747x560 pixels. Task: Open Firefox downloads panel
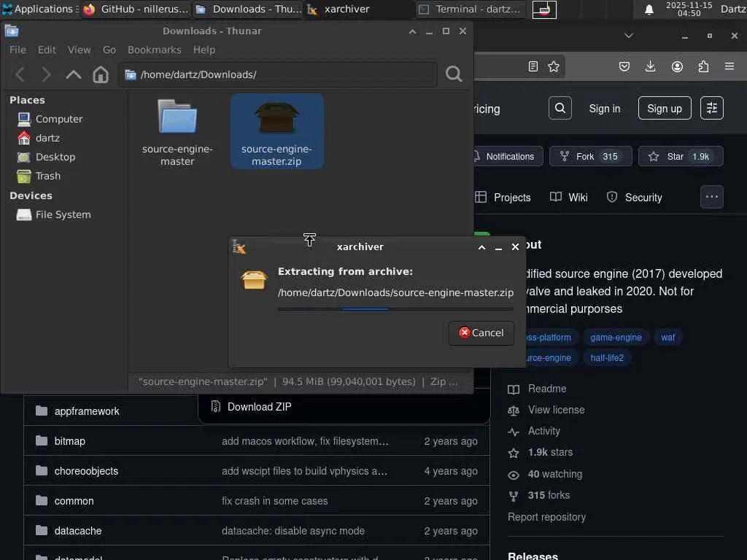pyautogui.click(x=650, y=66)
